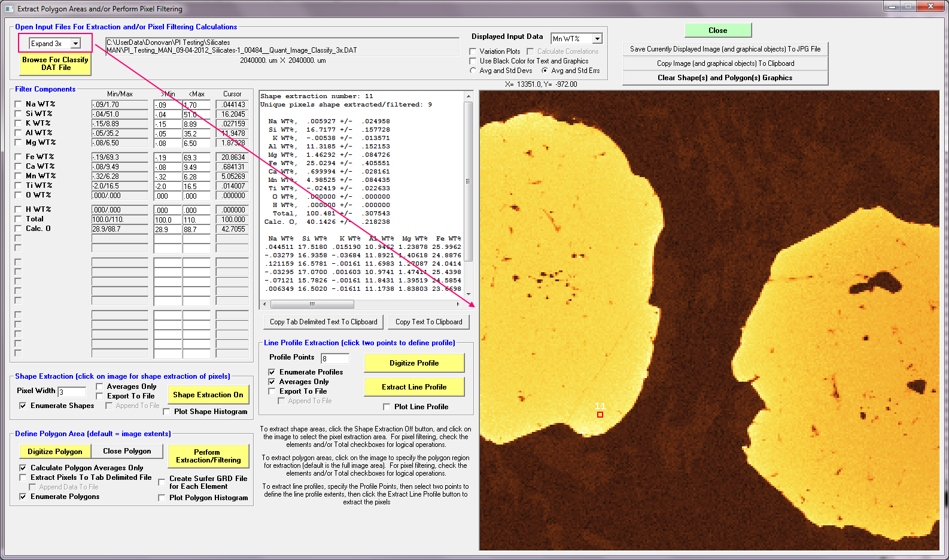
Task: Click the application icon in the title bar
Action: [9, 9]
